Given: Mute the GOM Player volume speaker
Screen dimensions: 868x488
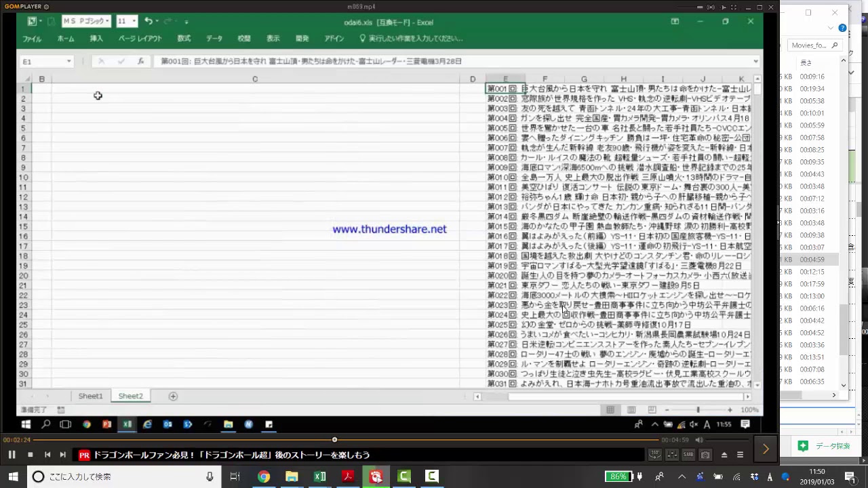Looking at the screenshot, I should tap(699, 440).
